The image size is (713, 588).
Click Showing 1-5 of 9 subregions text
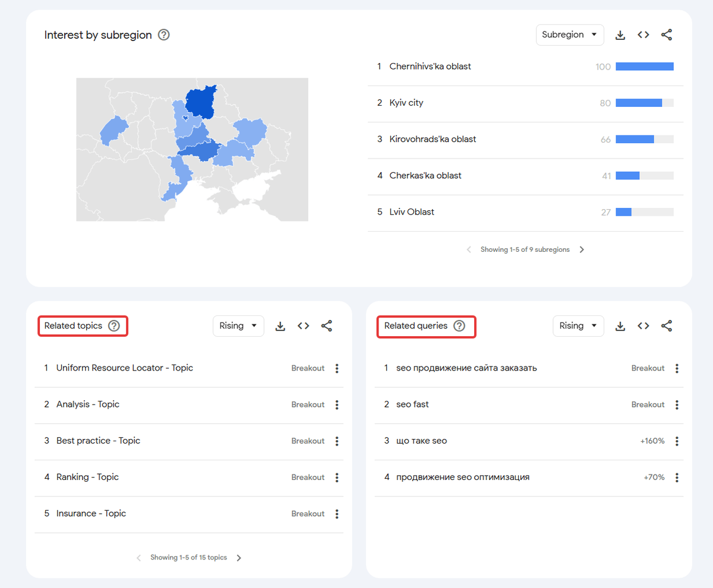(x=525, y=249)
